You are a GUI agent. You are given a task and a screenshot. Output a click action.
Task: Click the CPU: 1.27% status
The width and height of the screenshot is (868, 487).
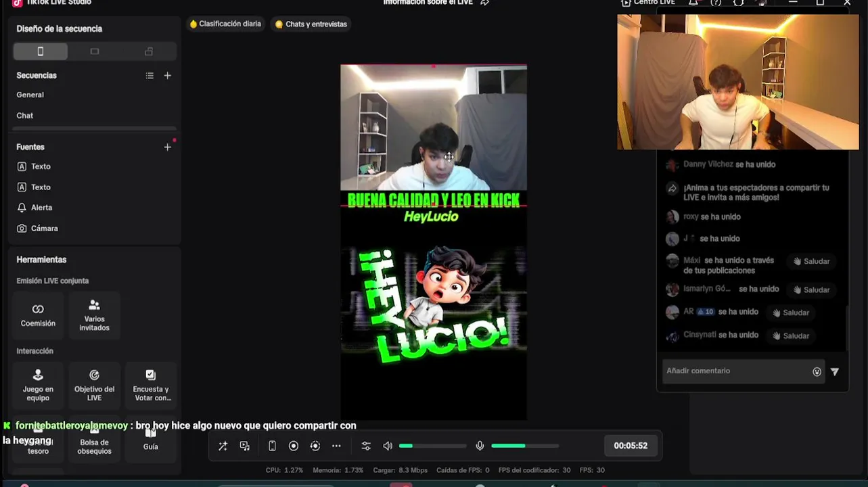pos(284,470)
